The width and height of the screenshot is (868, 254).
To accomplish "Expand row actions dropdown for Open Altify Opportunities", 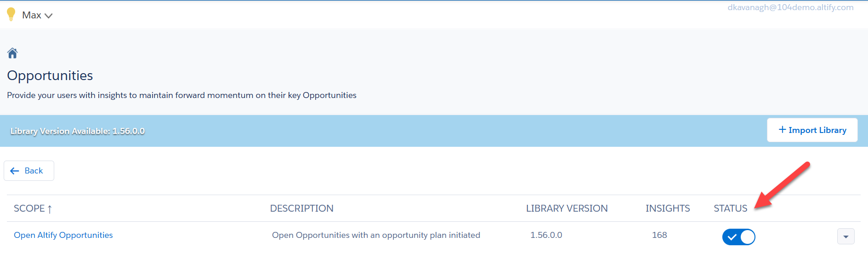I will tap(845, 237).
